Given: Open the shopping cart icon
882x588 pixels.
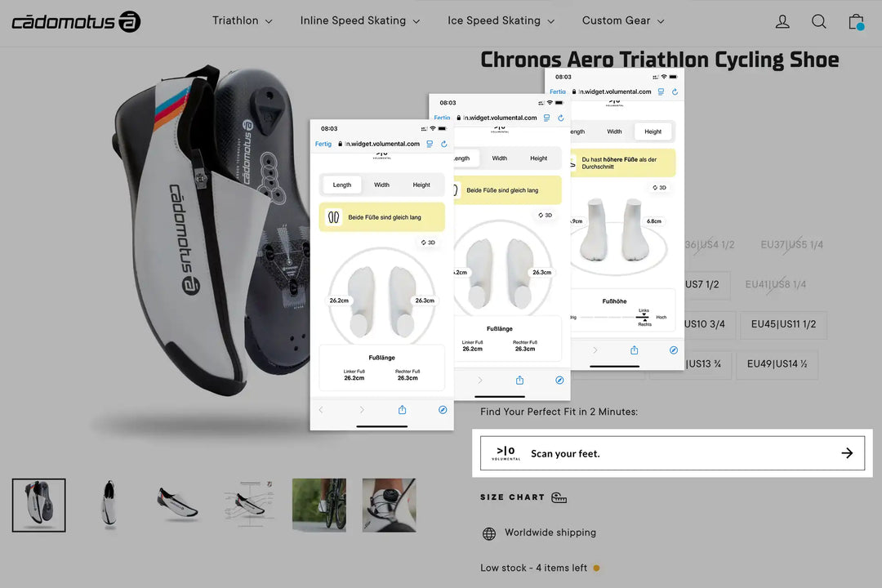Looking at the screenshot, I should (x=856, y=22).
